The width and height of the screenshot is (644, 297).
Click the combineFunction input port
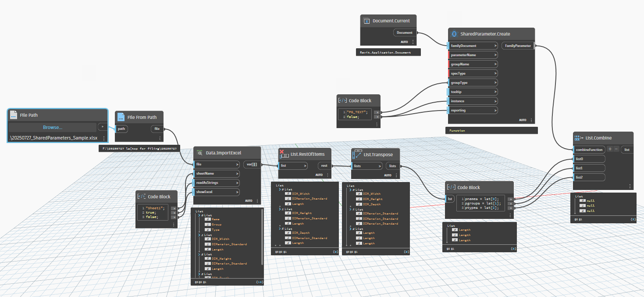(589, 150)
